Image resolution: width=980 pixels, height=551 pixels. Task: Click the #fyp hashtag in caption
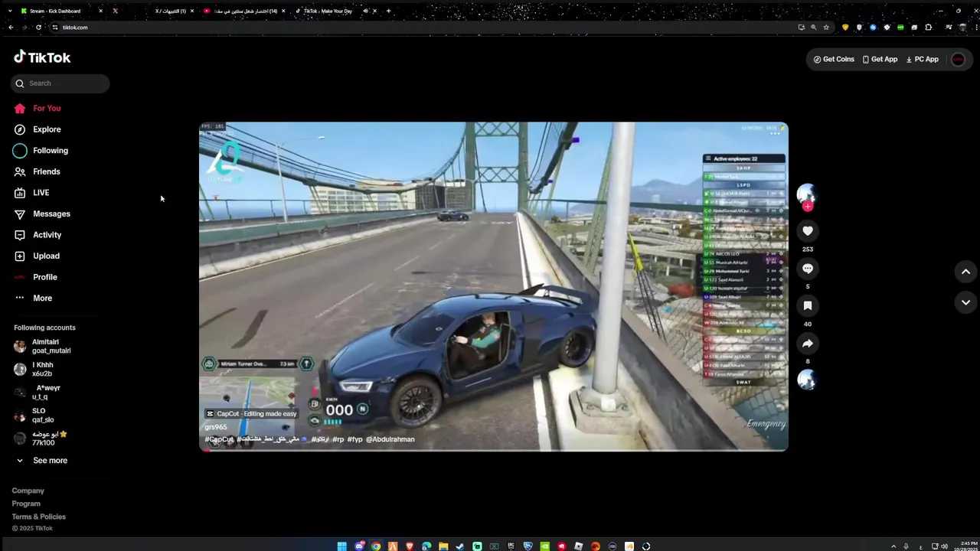click(354, 439)
